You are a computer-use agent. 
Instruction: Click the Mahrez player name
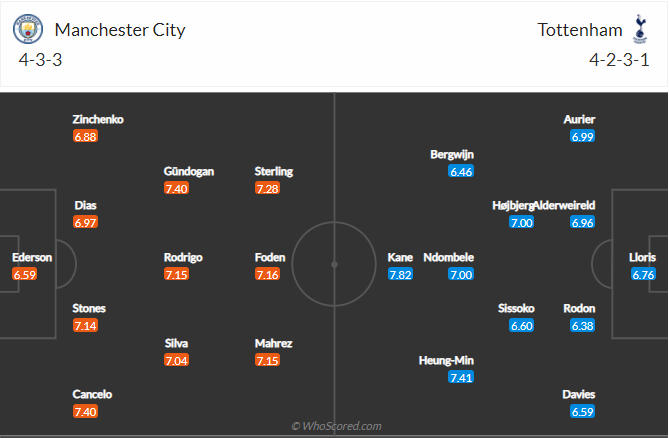(273, 343)
